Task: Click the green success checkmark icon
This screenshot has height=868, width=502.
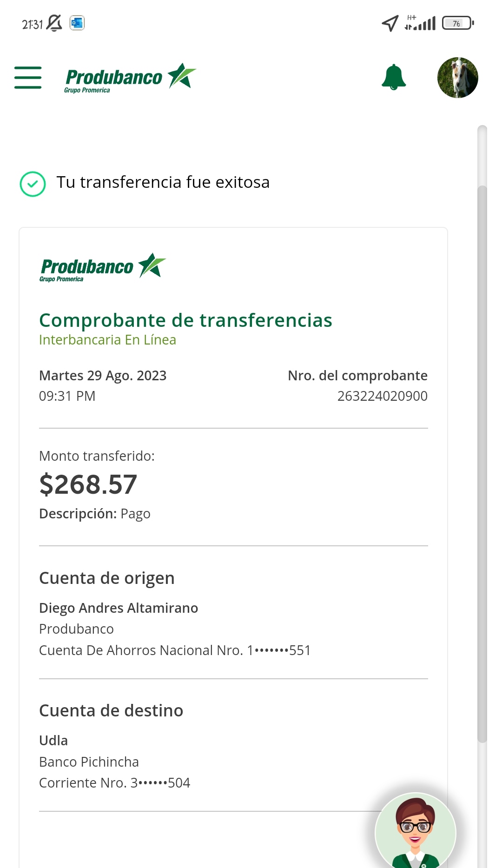Action: [33, 184]
